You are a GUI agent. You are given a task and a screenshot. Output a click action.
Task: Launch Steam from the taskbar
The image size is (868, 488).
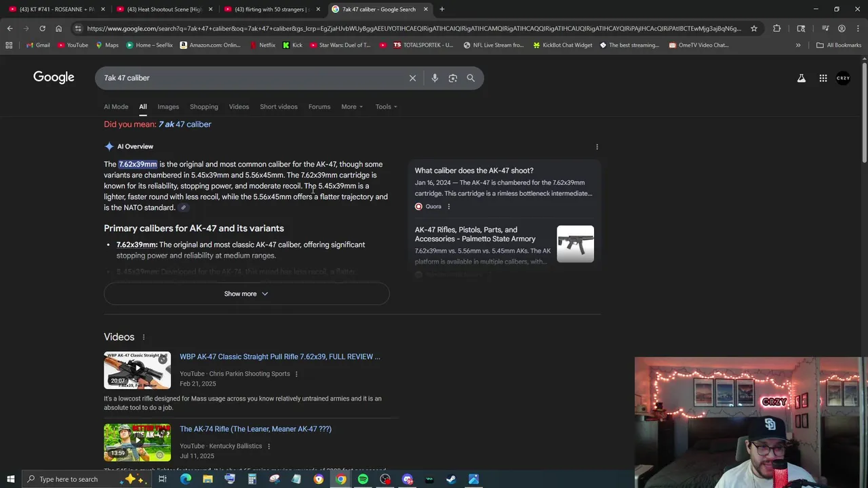451,479
